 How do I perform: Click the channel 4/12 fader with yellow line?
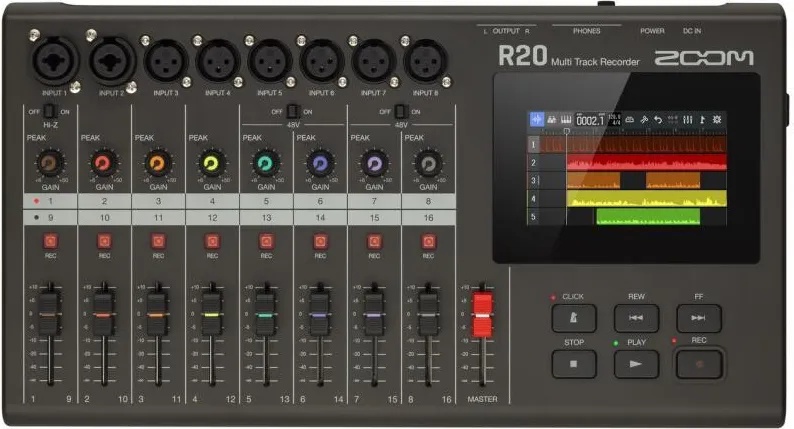coord(211,314)
